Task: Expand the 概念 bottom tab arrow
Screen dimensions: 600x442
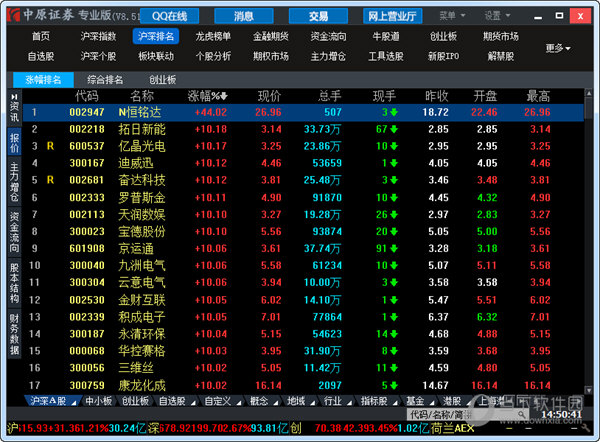Action: point(276,402)
